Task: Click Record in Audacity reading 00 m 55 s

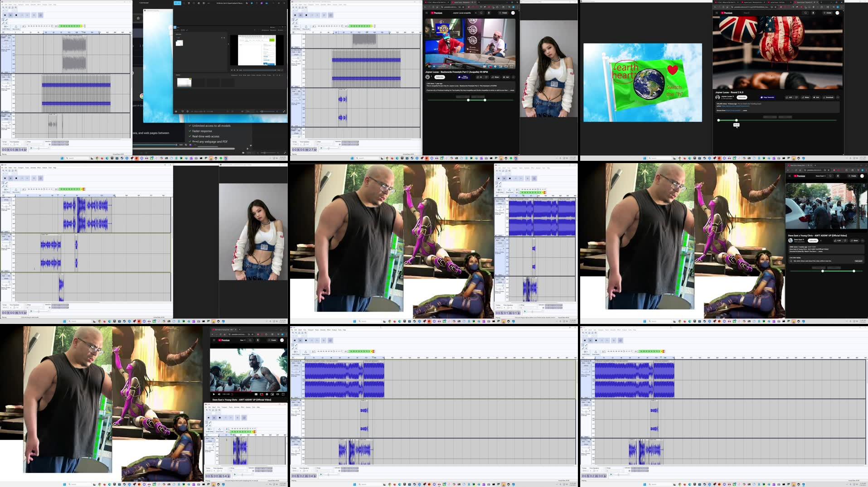Action: (34, 178)
